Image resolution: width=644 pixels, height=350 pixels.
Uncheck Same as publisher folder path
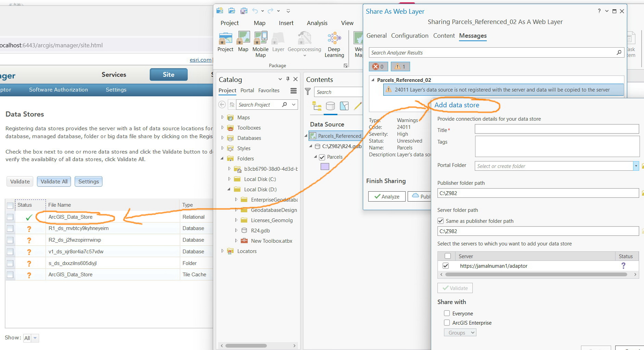tap(441, 221)
